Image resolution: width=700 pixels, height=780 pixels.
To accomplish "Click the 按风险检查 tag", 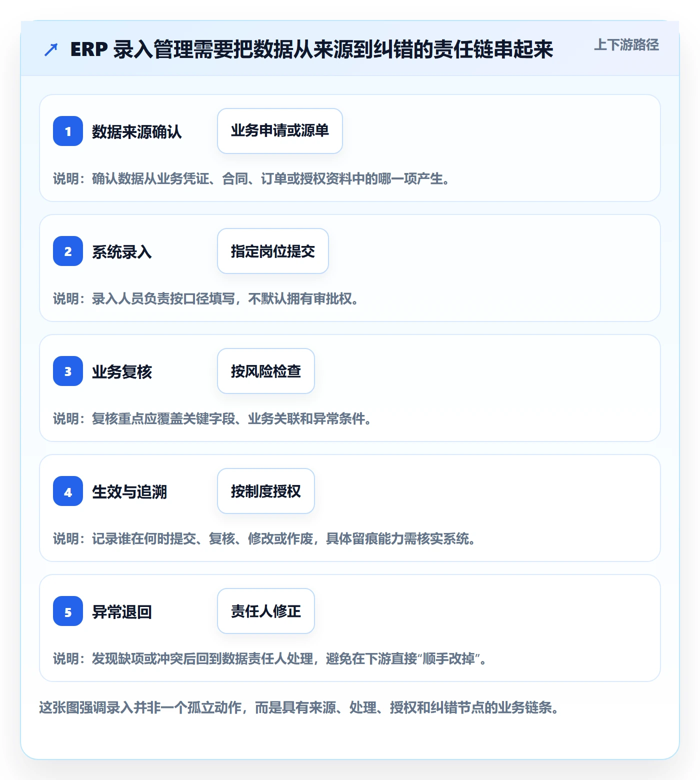I will (x=266, y=371).
